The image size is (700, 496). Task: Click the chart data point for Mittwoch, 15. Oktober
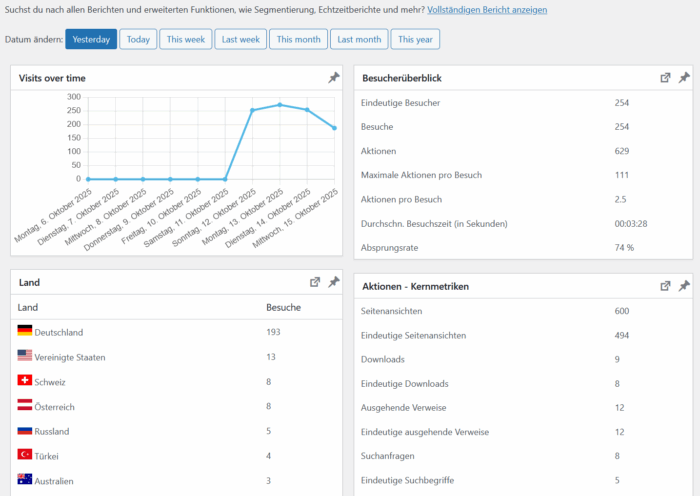coord(334,128)
